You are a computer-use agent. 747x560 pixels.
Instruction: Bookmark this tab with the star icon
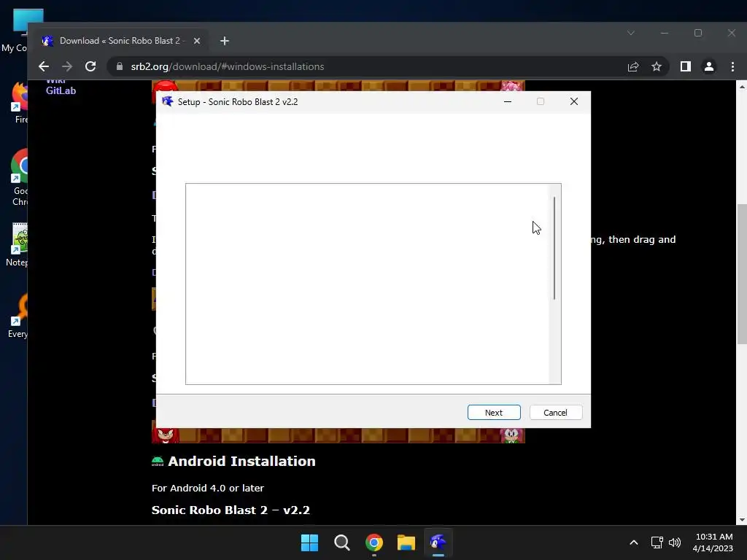[x=657, y=66]
